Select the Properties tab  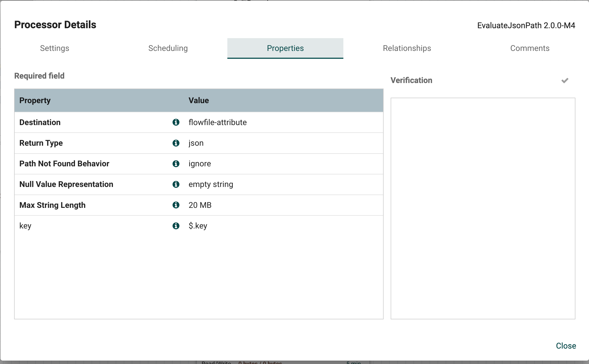pos(285,48)
